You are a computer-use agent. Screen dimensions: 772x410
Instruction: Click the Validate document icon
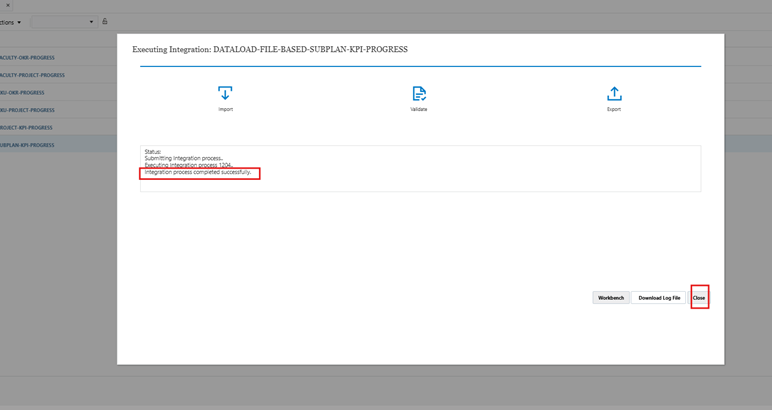(x=419, y=93)
